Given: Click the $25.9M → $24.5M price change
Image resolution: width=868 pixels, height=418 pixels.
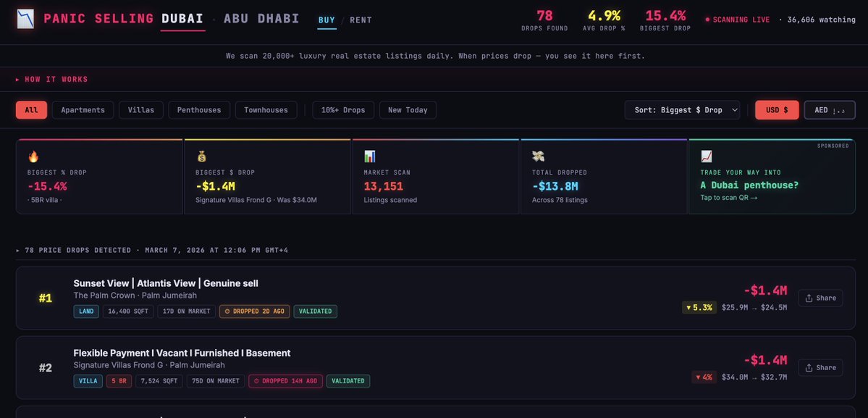Looking at the screenshot, I should (754, 307).
